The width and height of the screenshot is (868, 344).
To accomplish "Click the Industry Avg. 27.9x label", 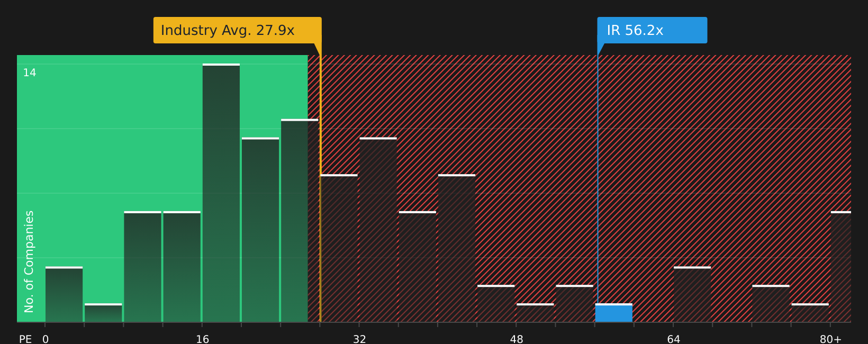I will [x=238, y=30].
